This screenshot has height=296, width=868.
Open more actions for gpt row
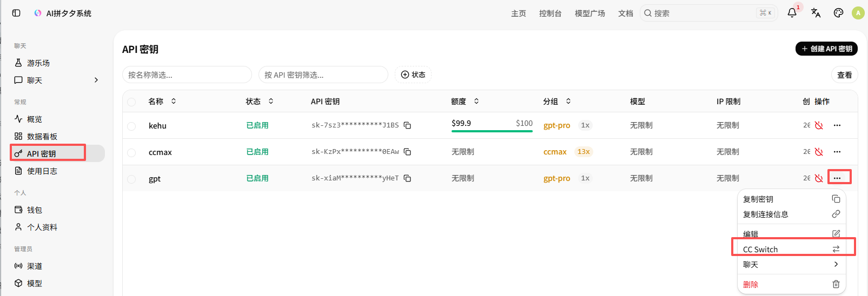coord(837,178)
